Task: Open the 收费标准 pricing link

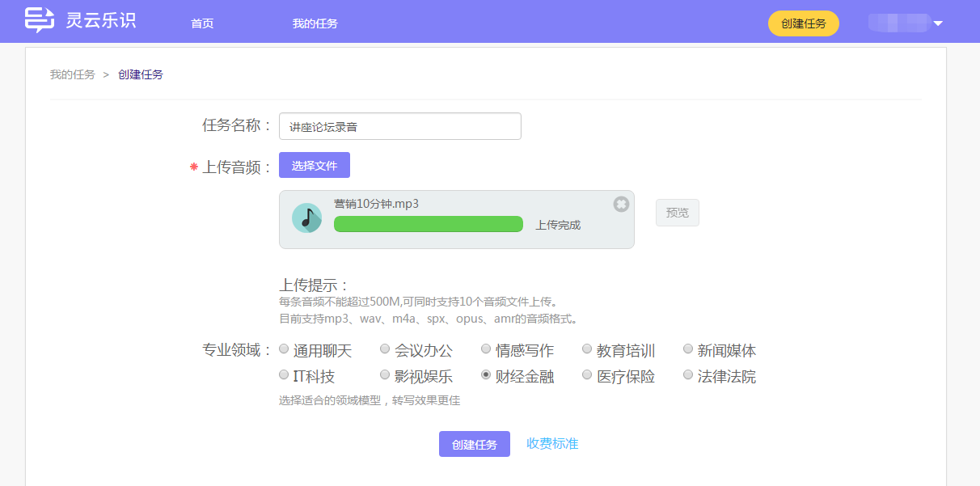Action: pos(552,443)
